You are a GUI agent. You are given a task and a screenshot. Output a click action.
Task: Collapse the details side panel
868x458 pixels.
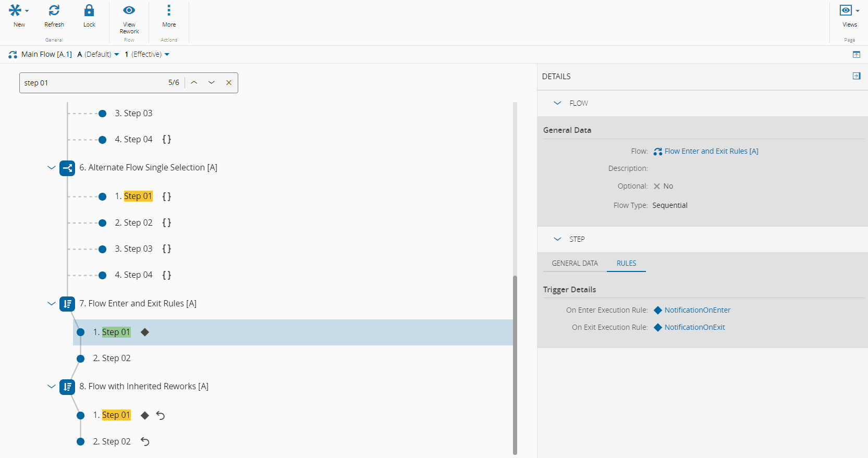click(857, 76)
